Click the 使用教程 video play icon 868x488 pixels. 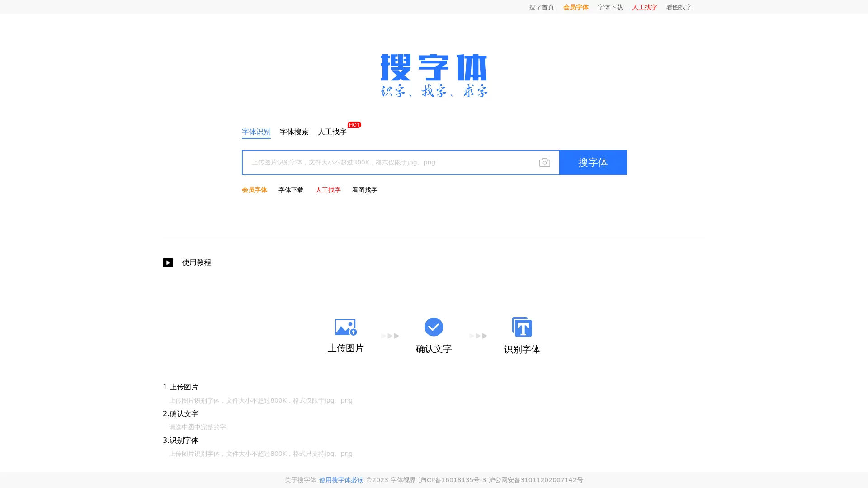pyautogui.click(x=168, y=263)
